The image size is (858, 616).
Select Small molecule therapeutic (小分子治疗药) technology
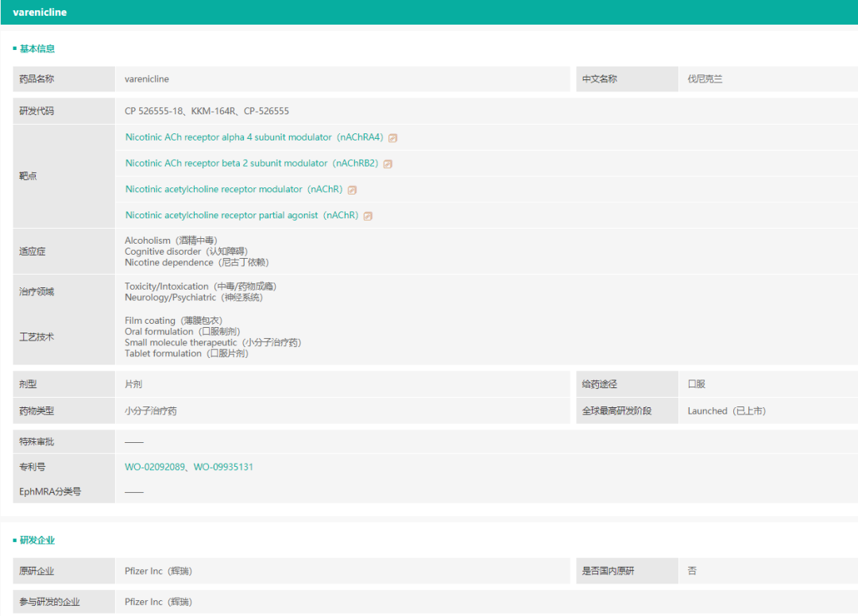213,342
